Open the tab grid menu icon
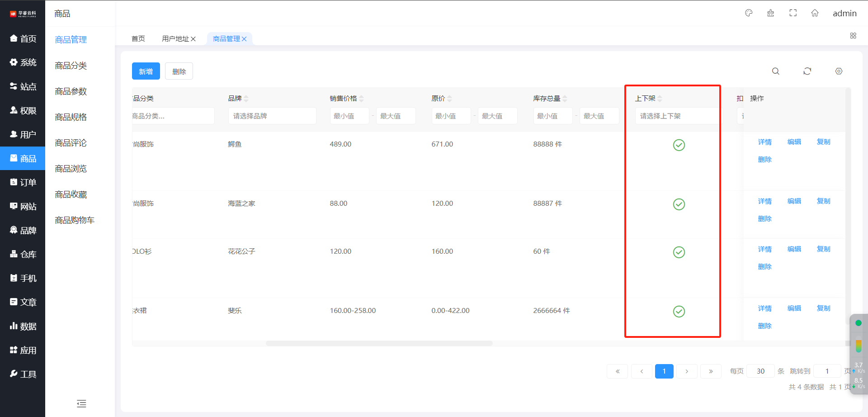 click(853, 36)
